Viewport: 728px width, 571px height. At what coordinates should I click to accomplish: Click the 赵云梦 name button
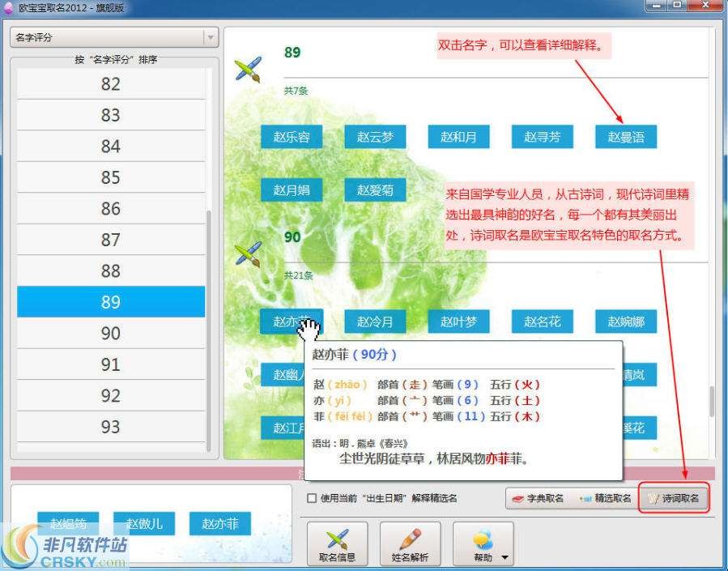pyautogui.click(x=375, y=137)
